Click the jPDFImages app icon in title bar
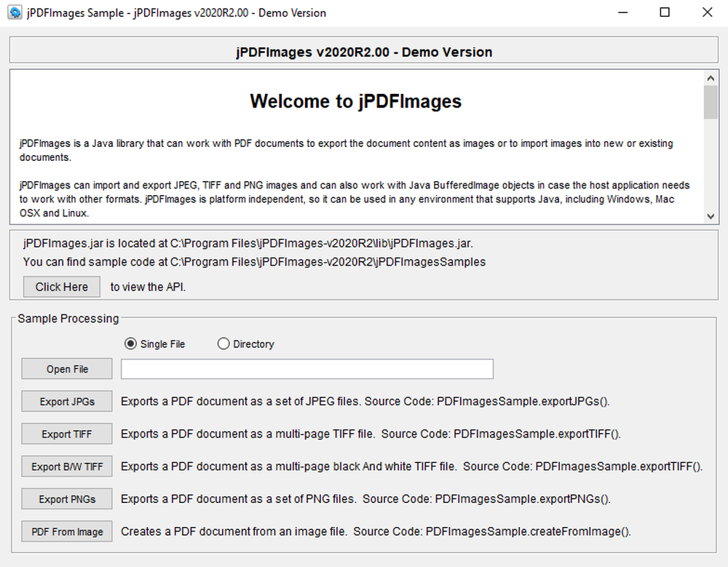Screen dimensions: 728x567 pos(15,12)
